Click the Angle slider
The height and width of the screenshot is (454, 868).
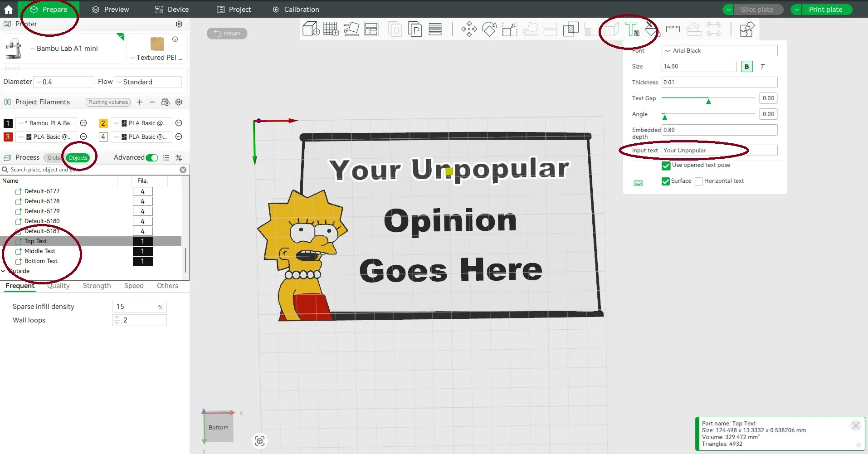pos(708,114)
